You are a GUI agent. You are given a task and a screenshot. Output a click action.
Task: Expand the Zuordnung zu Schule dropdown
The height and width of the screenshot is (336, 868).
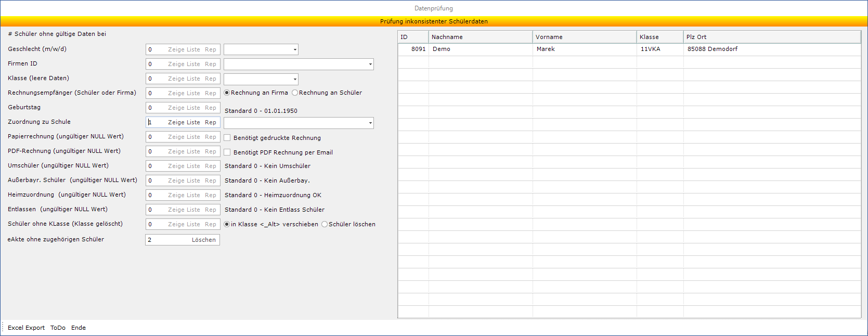(370, 123)
